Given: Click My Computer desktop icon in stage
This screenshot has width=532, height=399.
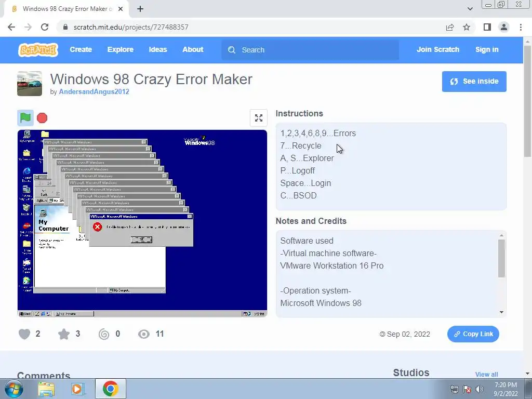Looking at the screenshot, I should click(26, 136).
